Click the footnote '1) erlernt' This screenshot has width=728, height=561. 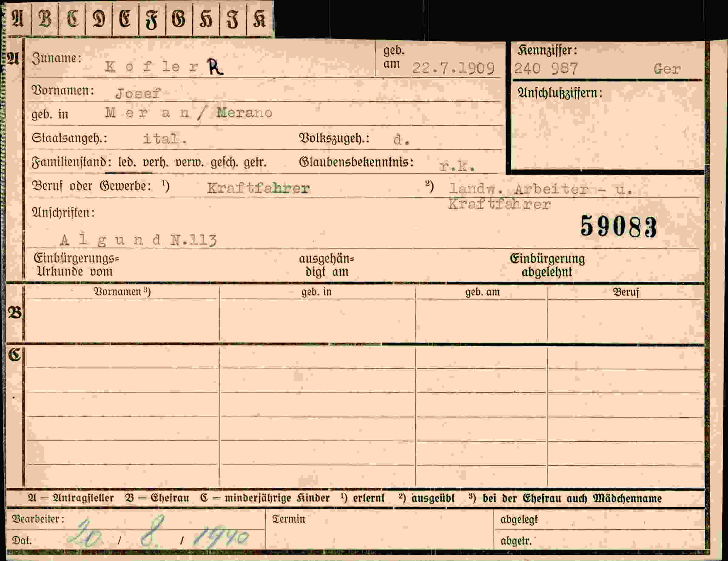click(x=363, y=498)
